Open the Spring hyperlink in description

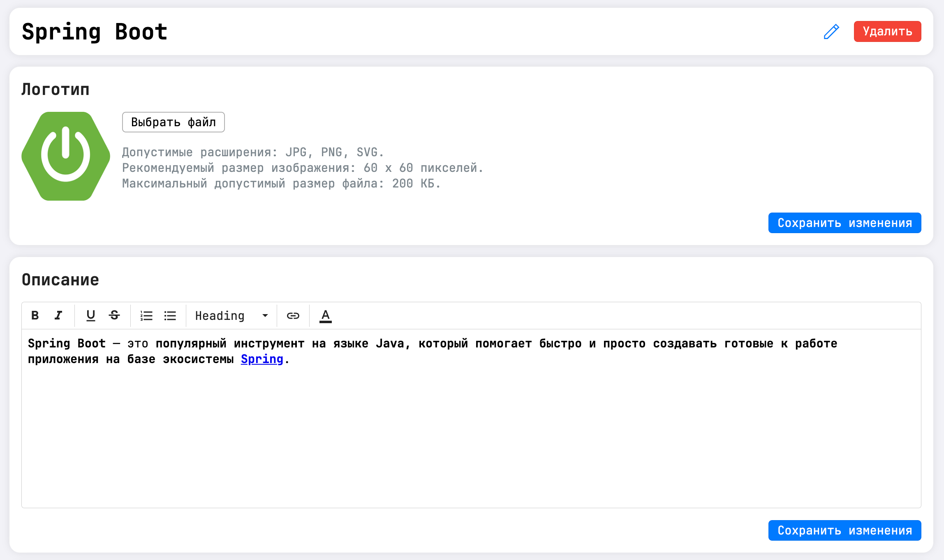click(262, 359)
